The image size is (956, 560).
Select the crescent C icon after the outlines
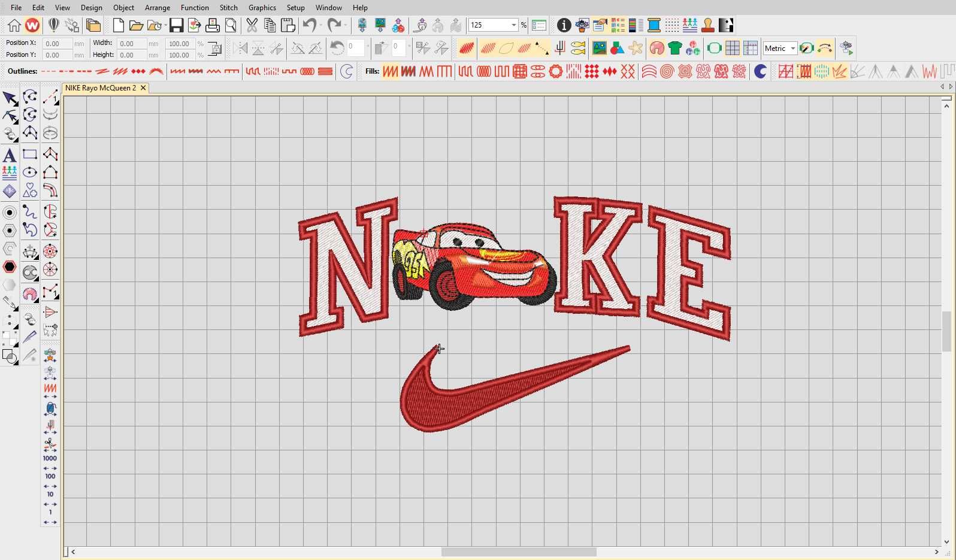346,71
